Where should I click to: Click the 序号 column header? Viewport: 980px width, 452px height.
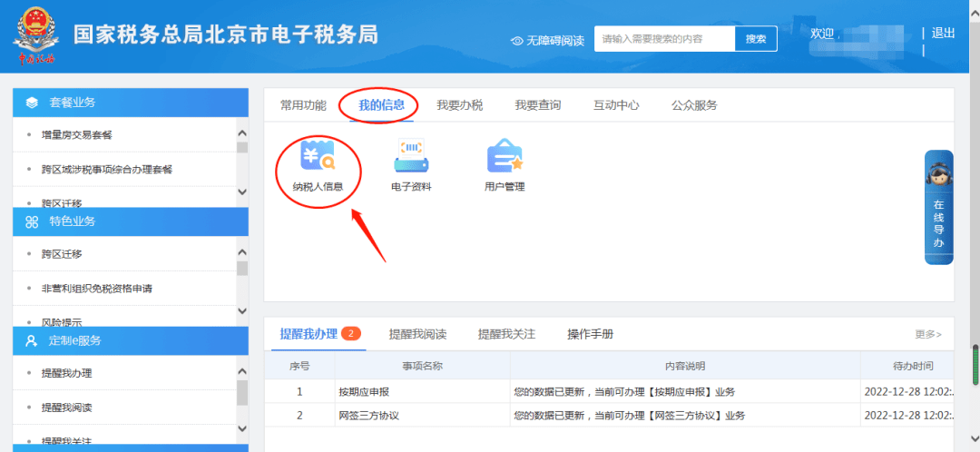coord(299,366)
